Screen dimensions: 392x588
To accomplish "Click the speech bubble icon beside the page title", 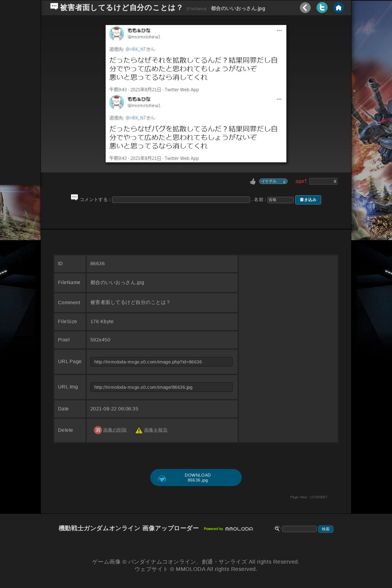I will [54, 6].
